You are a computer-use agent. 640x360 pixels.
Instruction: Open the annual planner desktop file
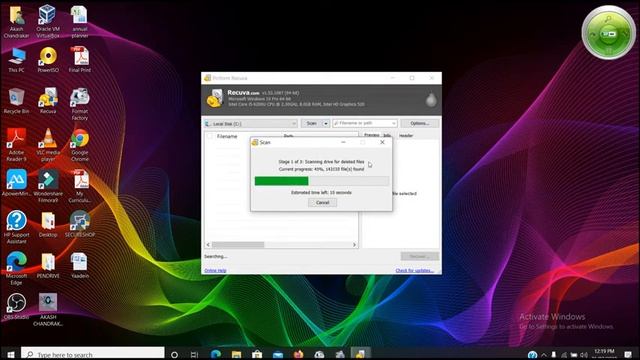(80, 21)
